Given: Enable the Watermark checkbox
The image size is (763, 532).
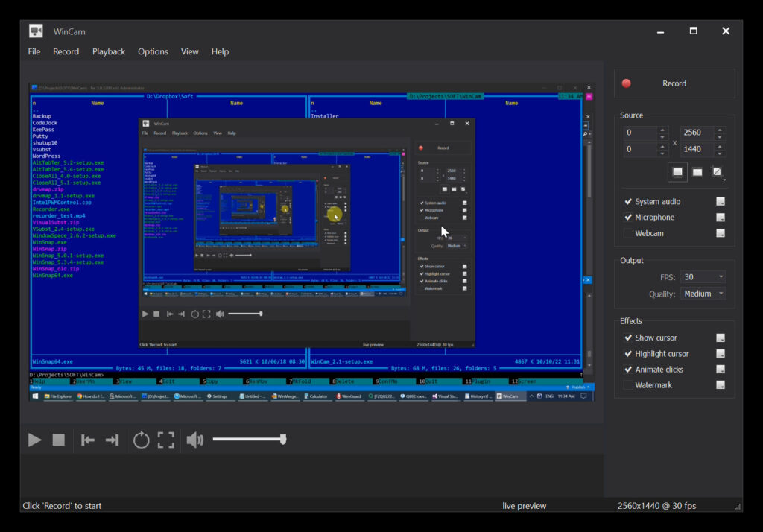Looking at the screenshot, I should [x=628, y=385].
